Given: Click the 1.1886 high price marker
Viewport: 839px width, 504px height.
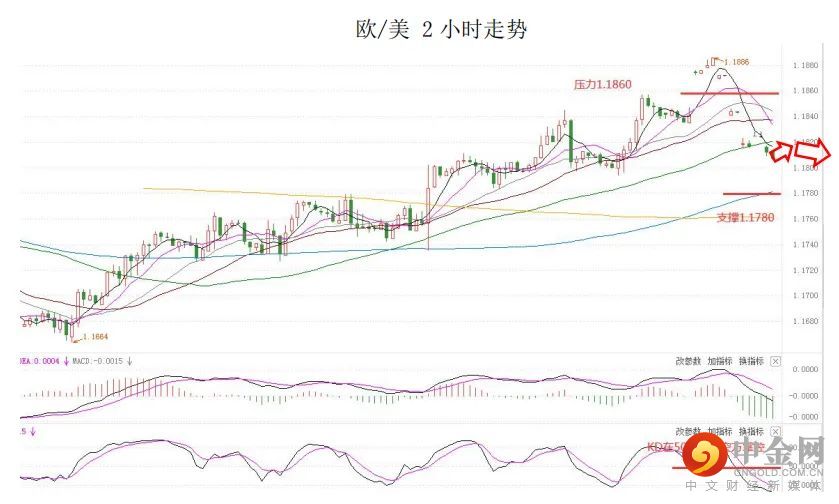Looking at the screenshot, I should [x=736, y=62].
